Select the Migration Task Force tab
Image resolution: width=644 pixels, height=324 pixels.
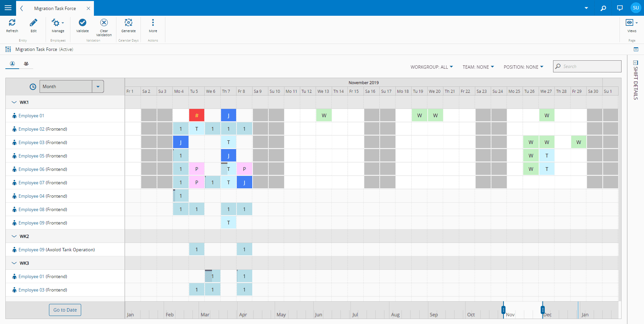point(55,8)
